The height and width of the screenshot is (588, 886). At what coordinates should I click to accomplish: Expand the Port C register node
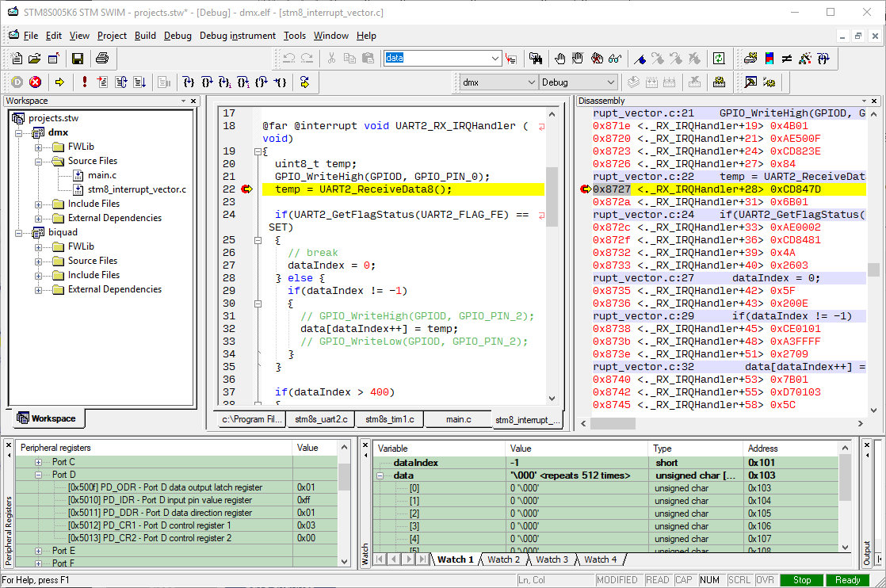pos(39,462)
